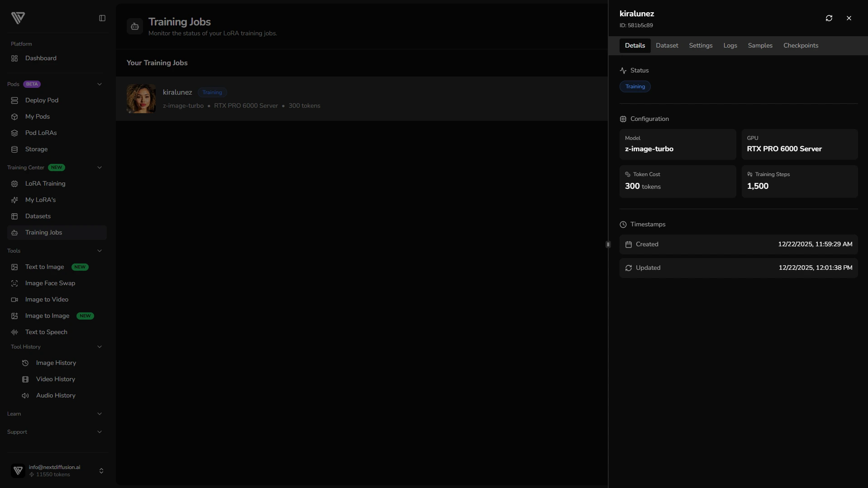This screenshot has width=868, height=488.
Task: Expand the Learn section
Action: [100, 414]
